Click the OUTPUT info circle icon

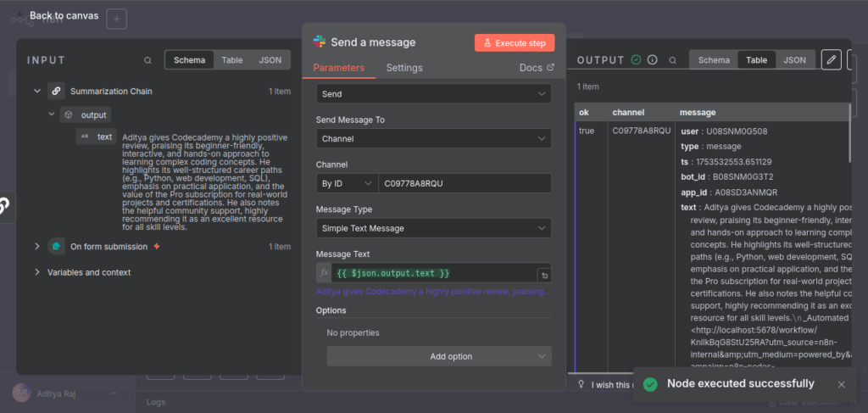[652, 60]
